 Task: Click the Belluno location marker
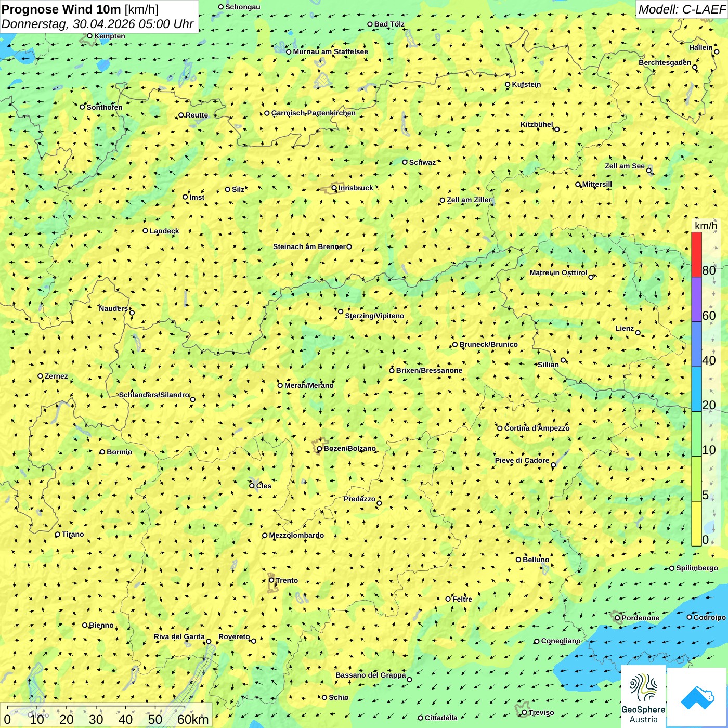(518, 560)
